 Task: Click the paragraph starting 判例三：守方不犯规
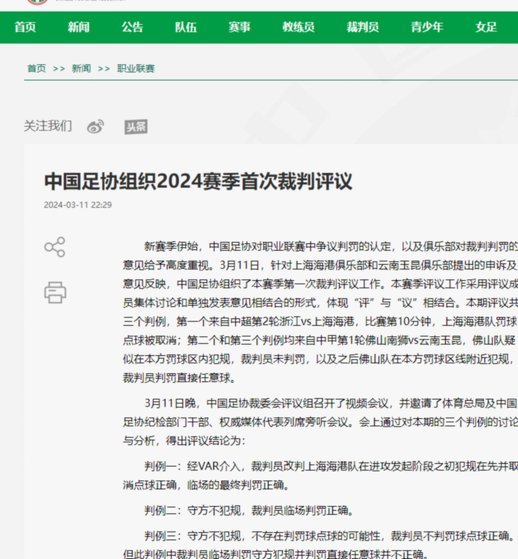coord(320,545)
